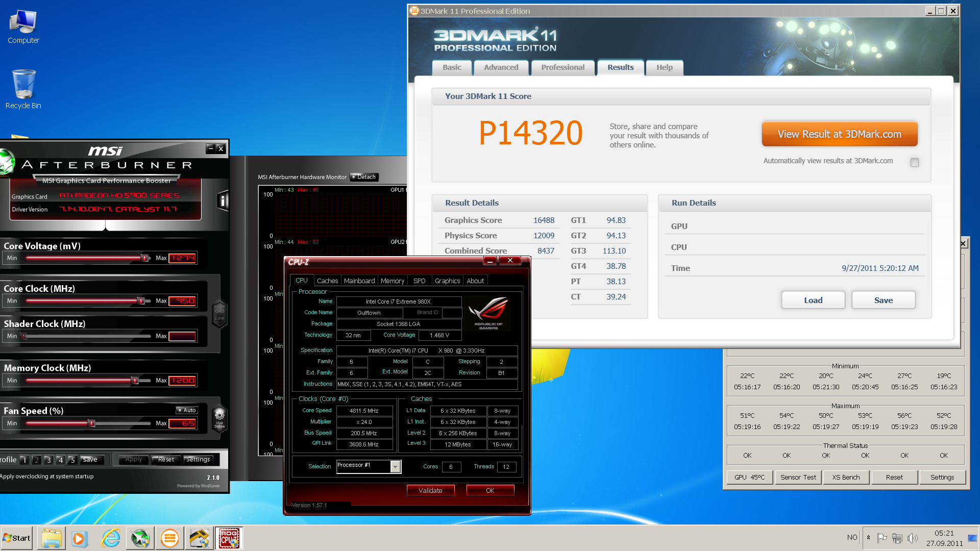Switch to the Basic tab in 3DMark

452,67
